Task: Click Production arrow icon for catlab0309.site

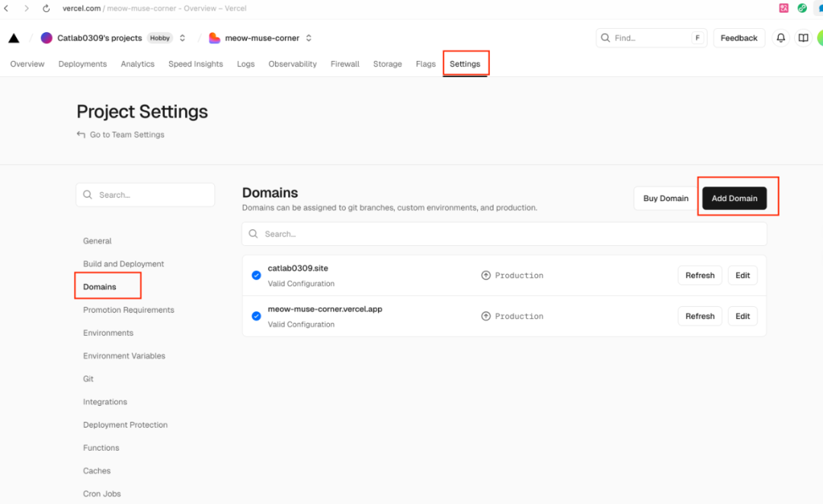Action: click(486, 276)
